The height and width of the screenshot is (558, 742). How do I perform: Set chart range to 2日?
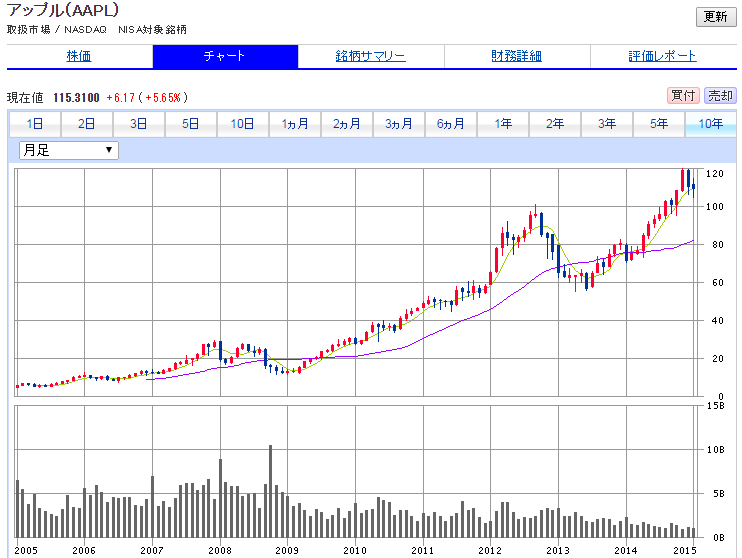tap(87, 124)
